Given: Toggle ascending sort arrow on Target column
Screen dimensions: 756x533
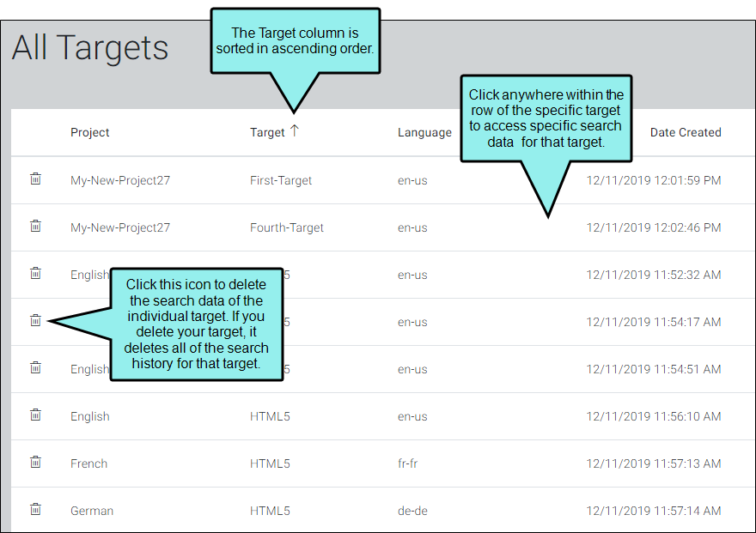Looking at the screenshot, I should 295,131.
